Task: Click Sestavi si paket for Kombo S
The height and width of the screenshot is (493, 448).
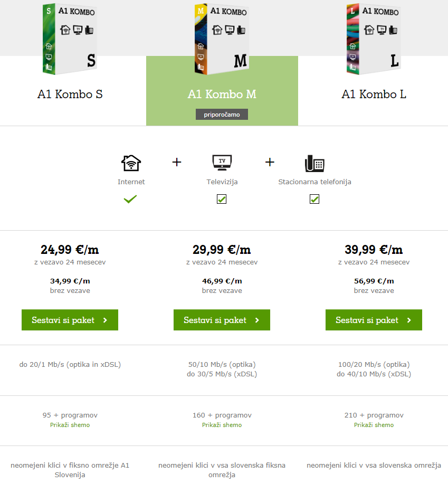Action: pyautogui.click(x=70, y=320)
